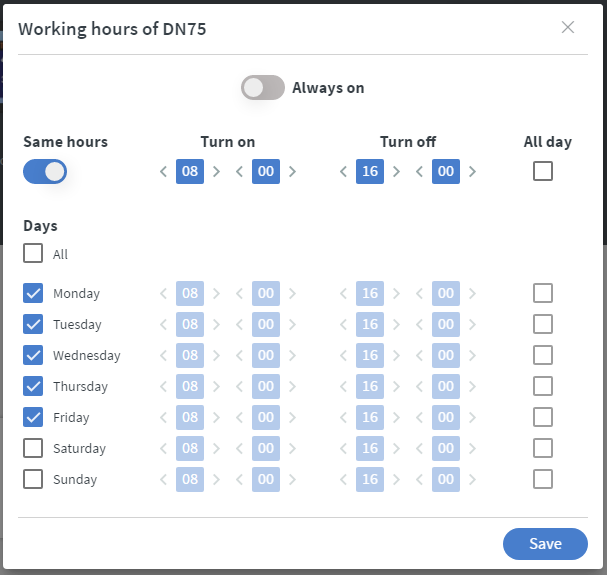The height and width of the screenshot is (575, 607).
Task: Click the Turn on hour field 08
Action: coord(190,172)
